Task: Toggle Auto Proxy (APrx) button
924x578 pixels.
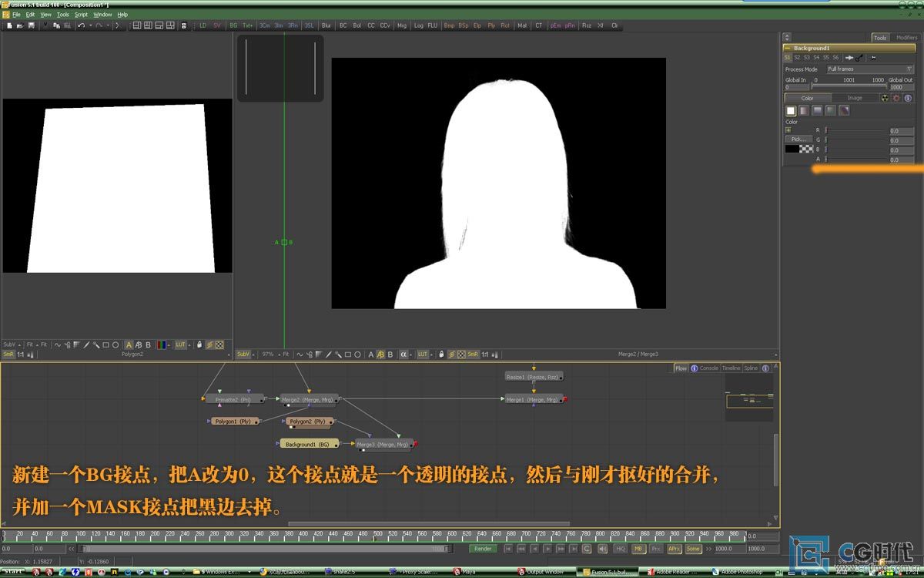Action: [x=675, y=549]
